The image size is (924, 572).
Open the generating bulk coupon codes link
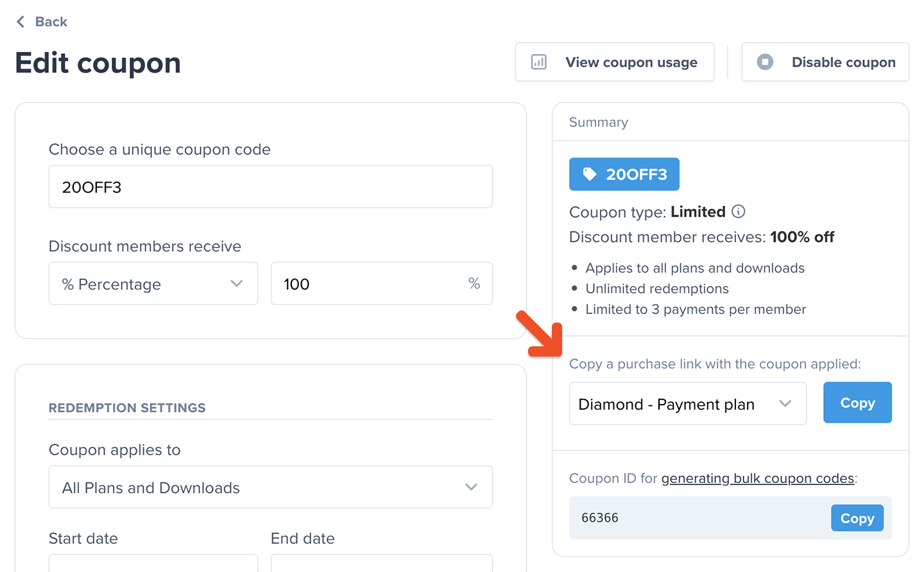(x=758, y=478)
